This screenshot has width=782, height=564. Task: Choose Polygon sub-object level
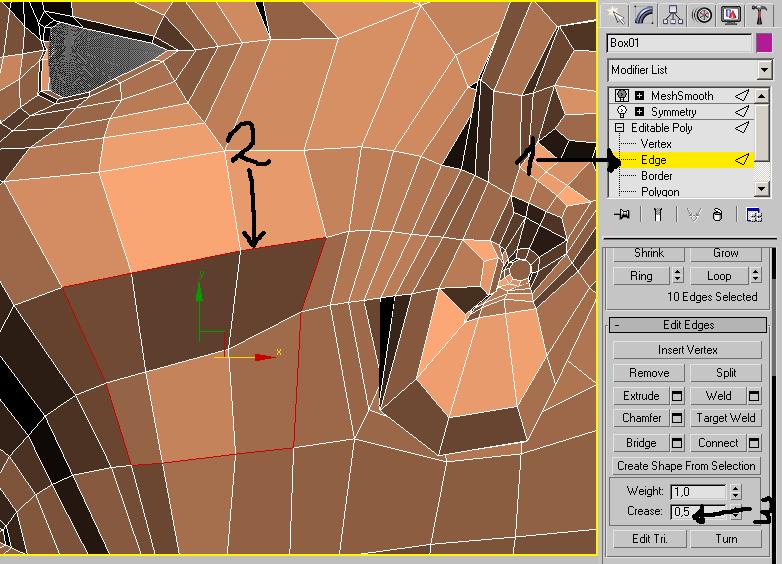tap(660, 191)
